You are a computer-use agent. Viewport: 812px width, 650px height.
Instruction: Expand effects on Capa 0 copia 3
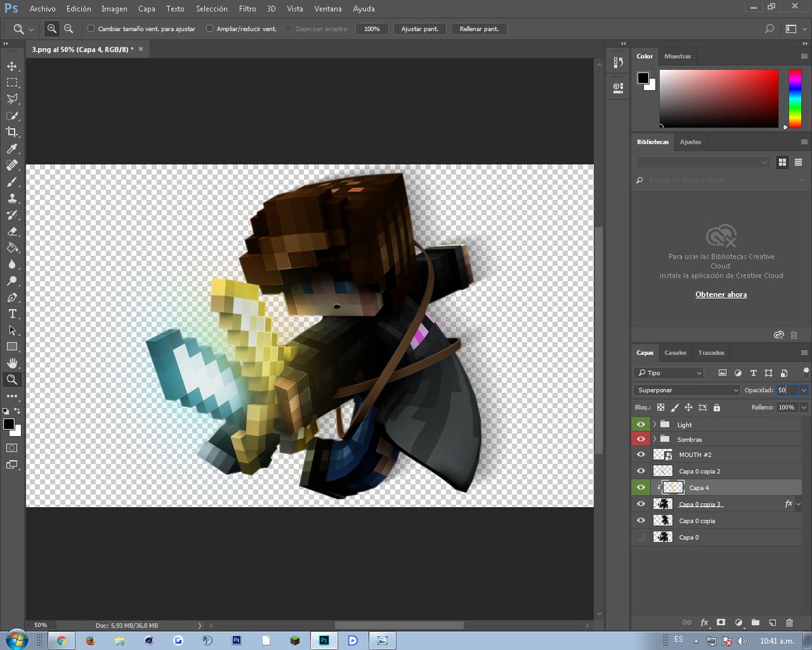pos(799,504)
